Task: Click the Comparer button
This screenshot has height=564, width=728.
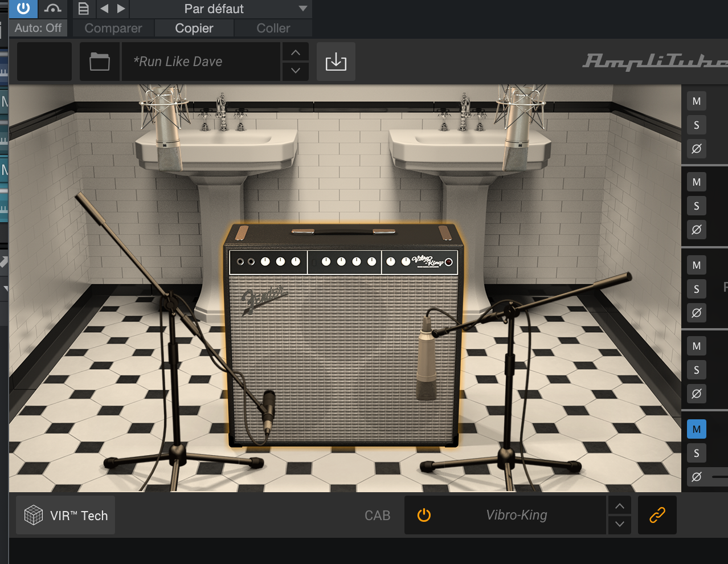Action: coord(113,28)
